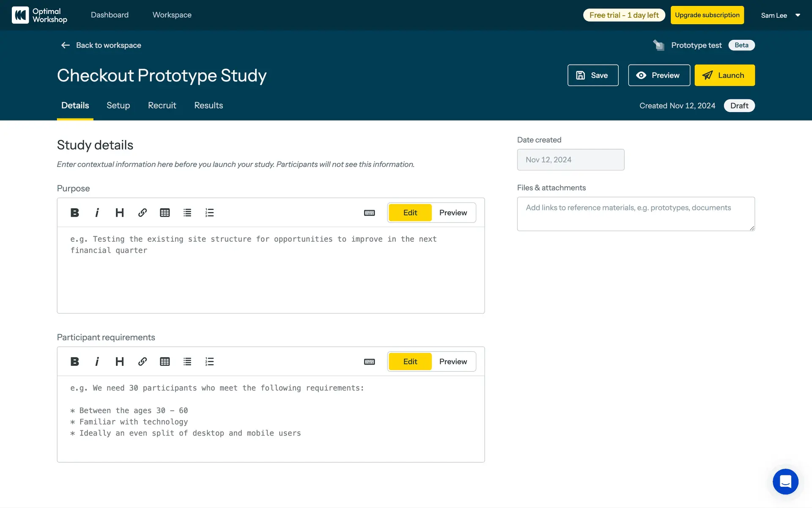
Task: Open Optimal Workshop logo home
Action: (x=39, y=15)
